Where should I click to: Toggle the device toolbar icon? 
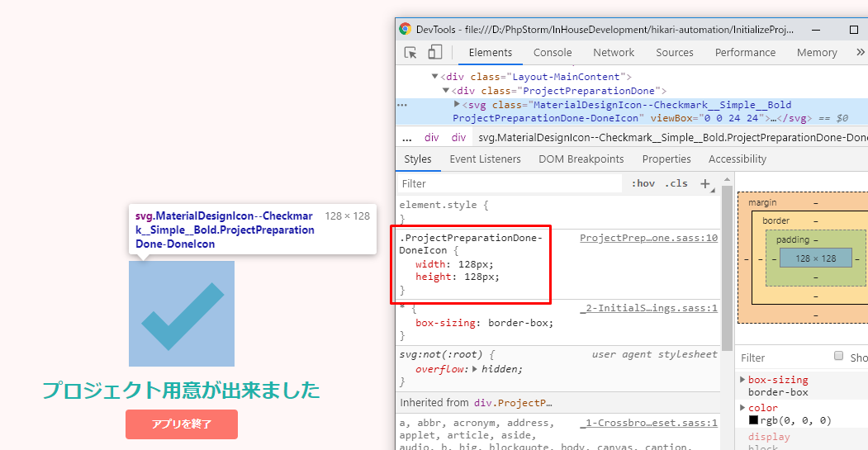click(435, 52)
